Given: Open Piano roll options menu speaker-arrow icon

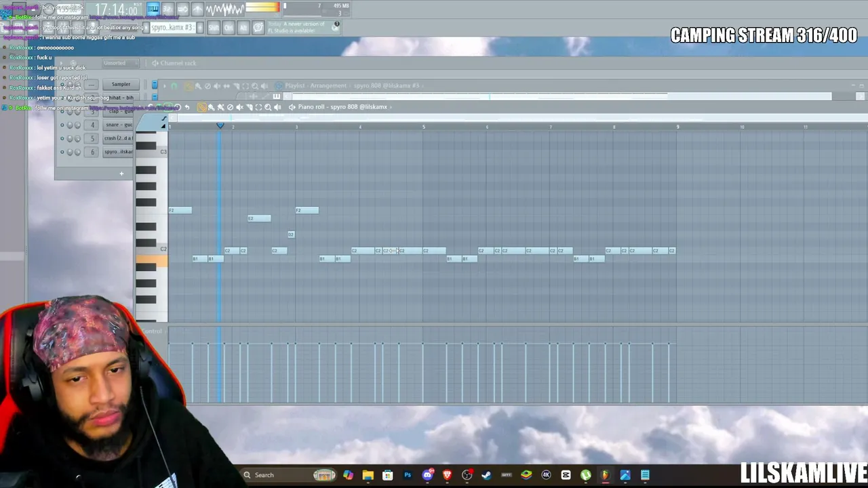Looking at the screenshot, I should coord(292,107).
